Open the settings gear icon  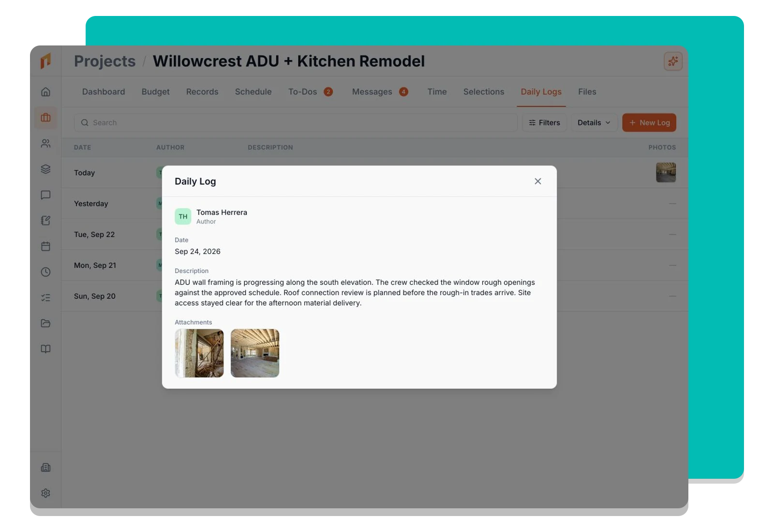pos(45,493)
